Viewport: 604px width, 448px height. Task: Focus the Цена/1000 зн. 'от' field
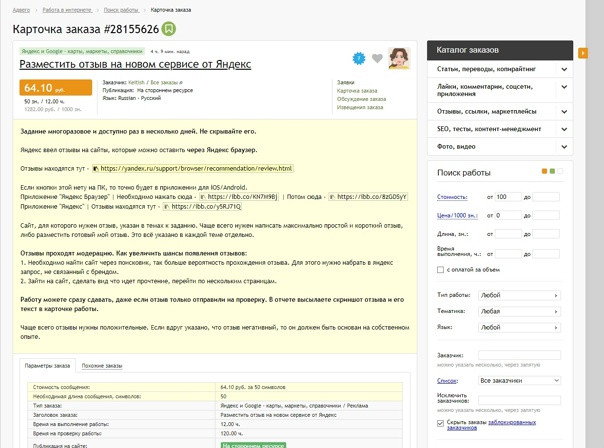(x=508, y=216)
